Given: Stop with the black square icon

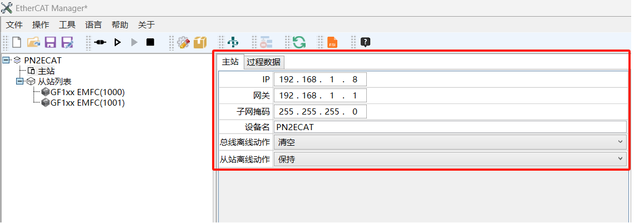Looking at the screenshot, I should (150, 42).
